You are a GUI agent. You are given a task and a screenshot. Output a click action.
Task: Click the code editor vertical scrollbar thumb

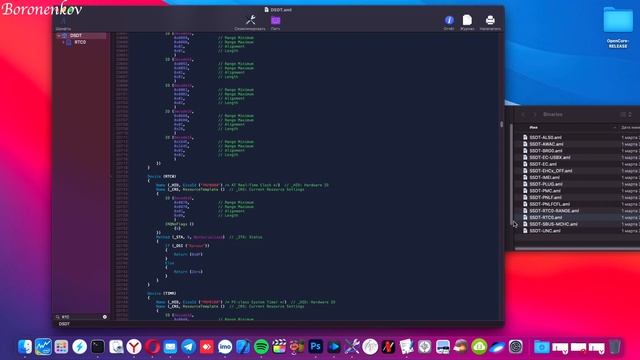click(502, 124)
